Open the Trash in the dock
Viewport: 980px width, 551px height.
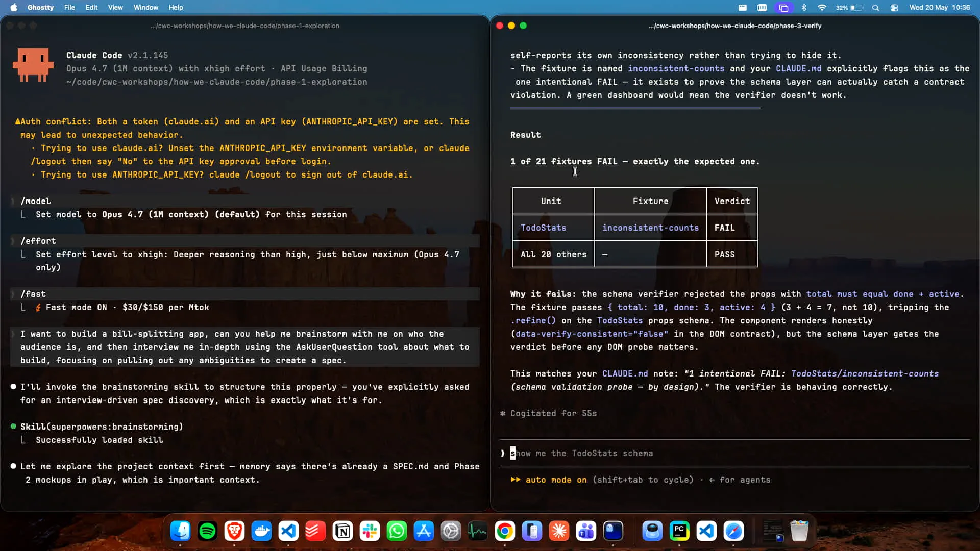(799, 531)
